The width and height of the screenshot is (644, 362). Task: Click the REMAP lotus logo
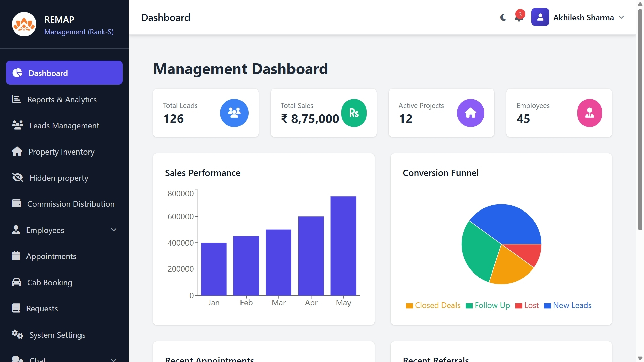[x=24, y=24]
